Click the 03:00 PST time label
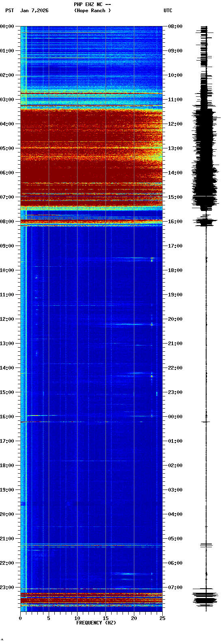The image size is (224, 644). click(7, 100)
